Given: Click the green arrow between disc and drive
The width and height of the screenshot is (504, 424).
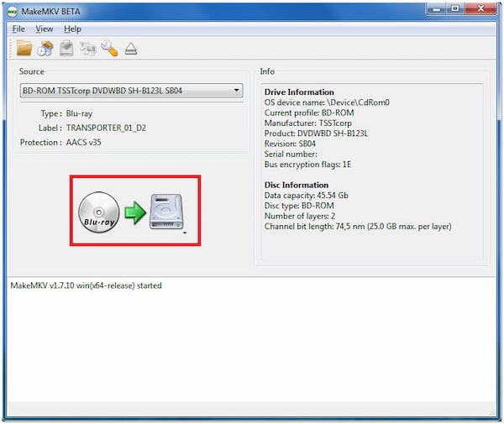Looking at the screenshot, I should (x=134, y=212).
